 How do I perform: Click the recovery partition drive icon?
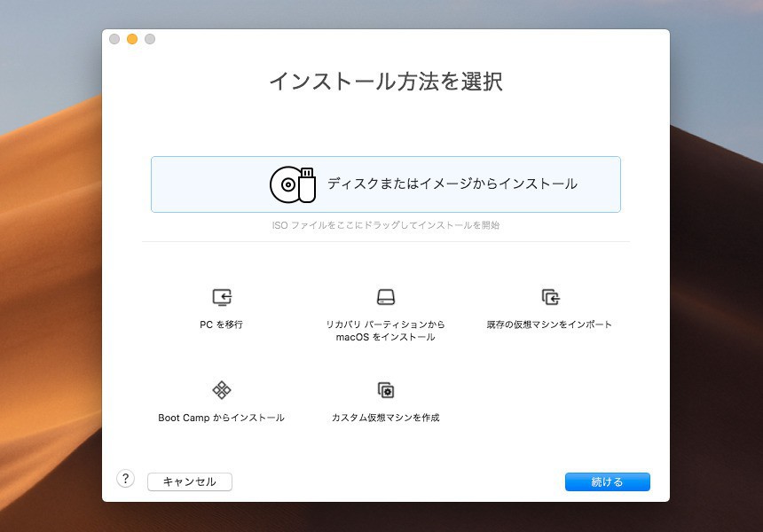click(386, 297)
